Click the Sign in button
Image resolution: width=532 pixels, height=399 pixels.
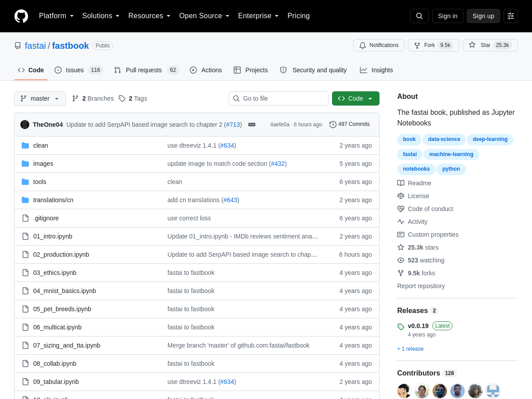click(448, 16)
